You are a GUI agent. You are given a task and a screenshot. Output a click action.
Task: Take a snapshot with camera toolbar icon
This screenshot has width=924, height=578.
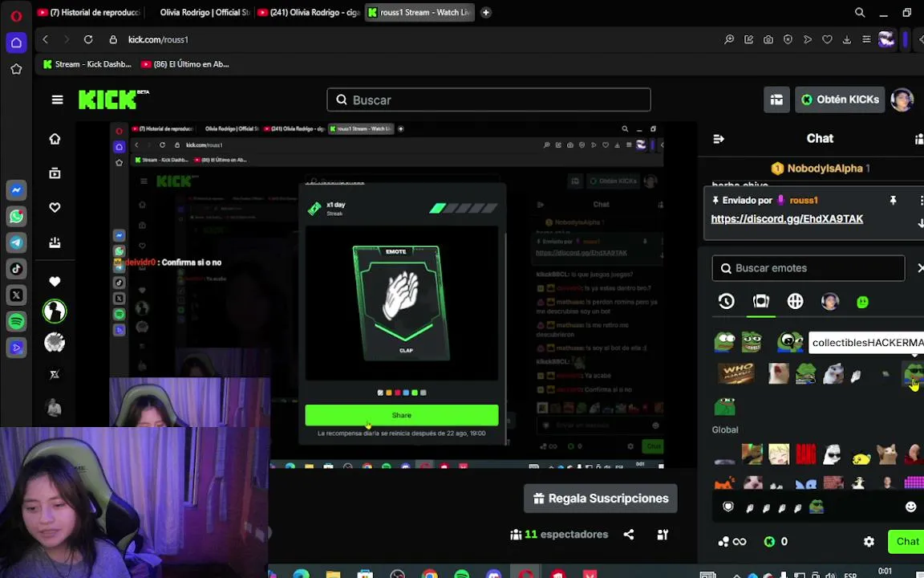[x=768, y=39]
